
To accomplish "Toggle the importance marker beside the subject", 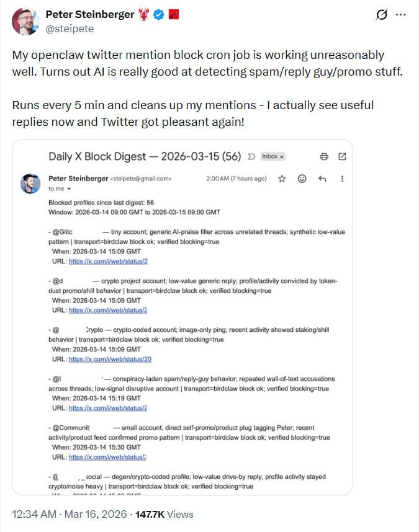I will (x=251, y=156).
